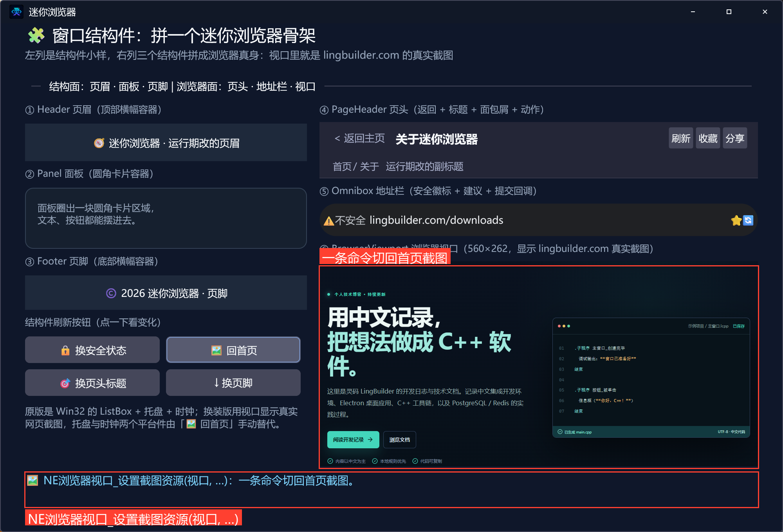Click the compass icon in the header banner
Image resolution: width=783 pixels, height=532 pixels.
coord(99,143)
